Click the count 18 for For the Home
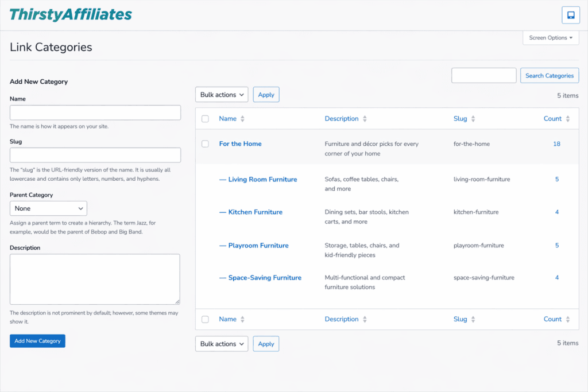This screenshot has height=392, width=588. 556,143
